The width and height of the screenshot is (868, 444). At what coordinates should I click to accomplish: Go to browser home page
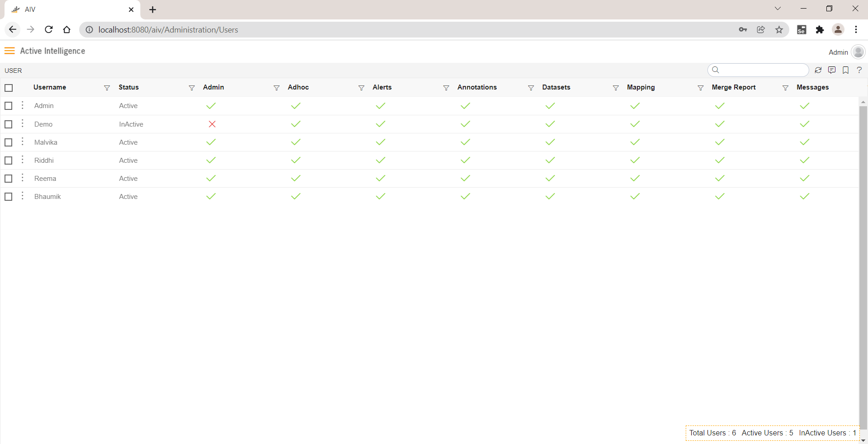(x=67, y=29)
